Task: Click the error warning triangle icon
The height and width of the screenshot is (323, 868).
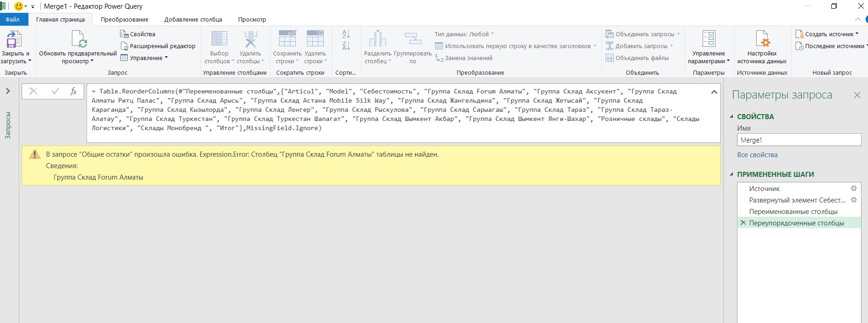Action: 35,154
